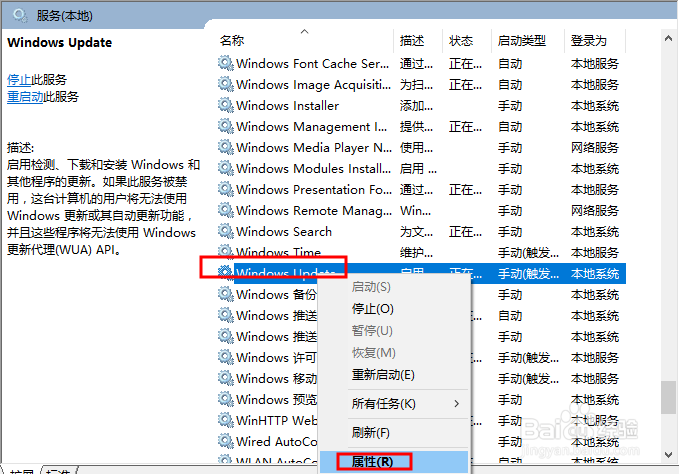The height and width of the screenshot is (474, 679).
Task: Click the 服务(本地) header search-gear icon
Action: pyautogui.click(x=19, y=16)
